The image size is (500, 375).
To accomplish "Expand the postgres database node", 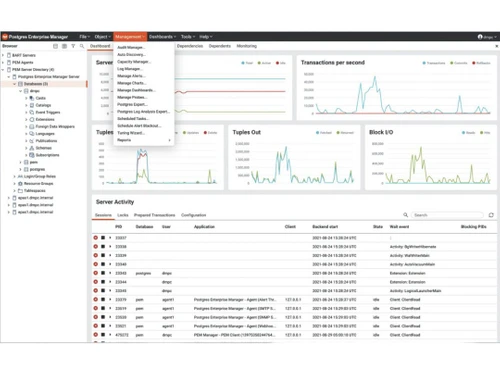I will pos(20,169).
